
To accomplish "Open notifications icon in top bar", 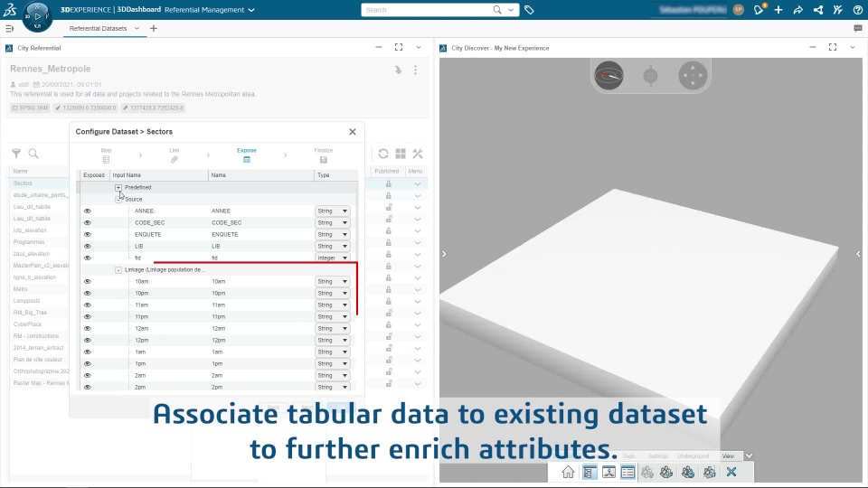I will point(759,9).
